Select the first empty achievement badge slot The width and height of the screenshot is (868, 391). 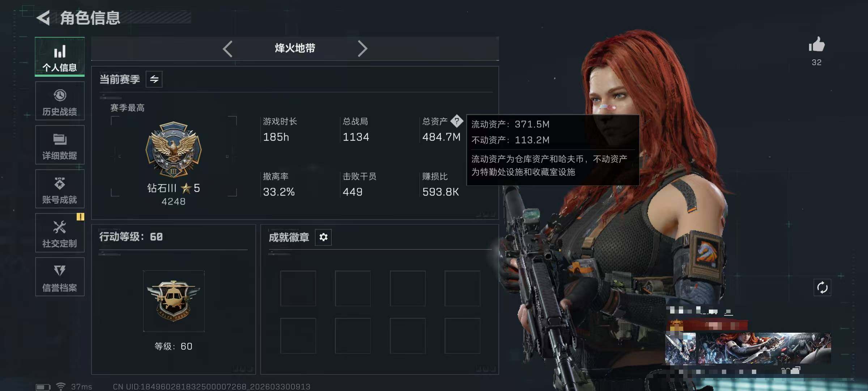point(298,288)
